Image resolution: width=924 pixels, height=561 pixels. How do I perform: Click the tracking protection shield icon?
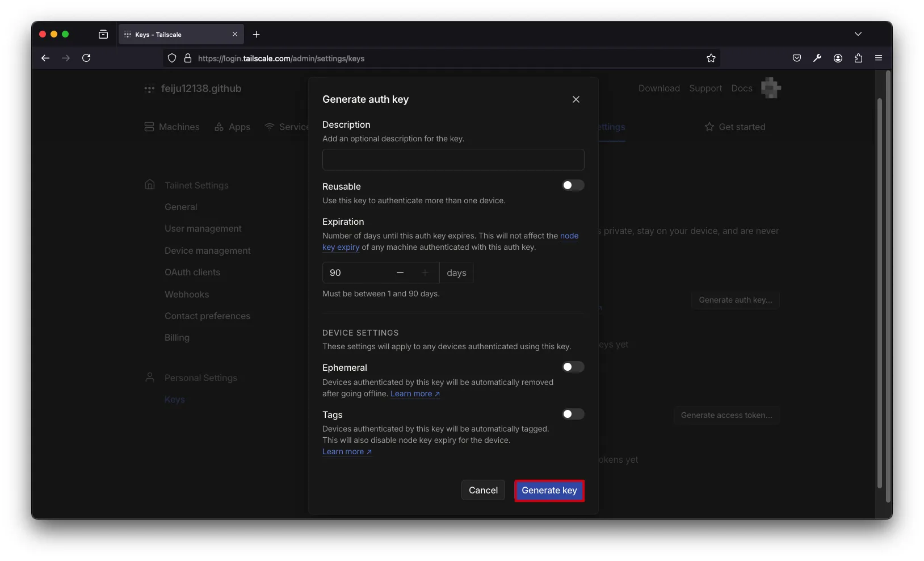[x=172, y=58]
